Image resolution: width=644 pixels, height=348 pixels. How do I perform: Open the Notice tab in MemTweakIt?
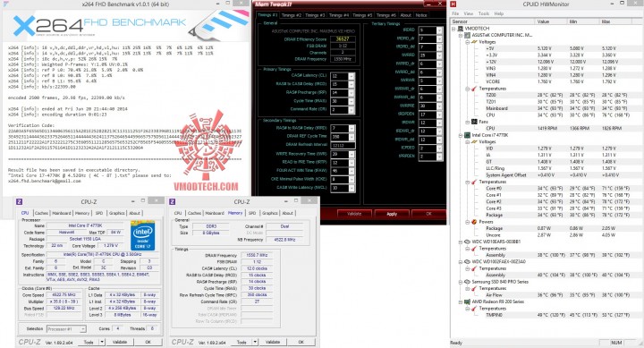[421, 15]
